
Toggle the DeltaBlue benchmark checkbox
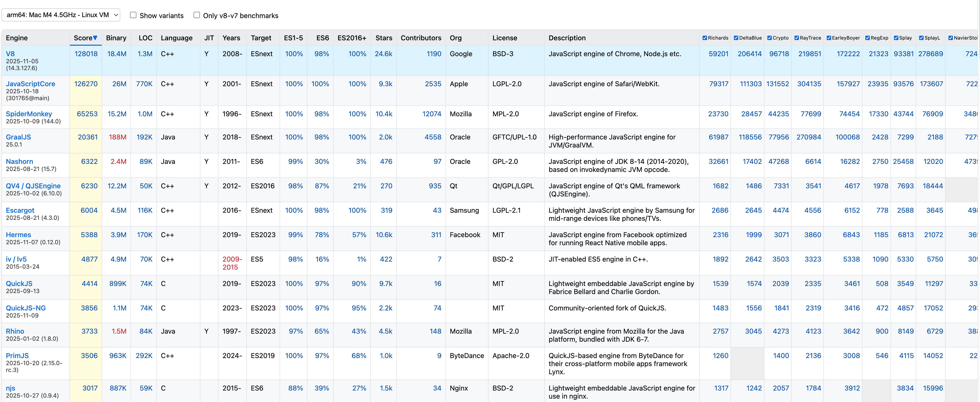[736, 38]
